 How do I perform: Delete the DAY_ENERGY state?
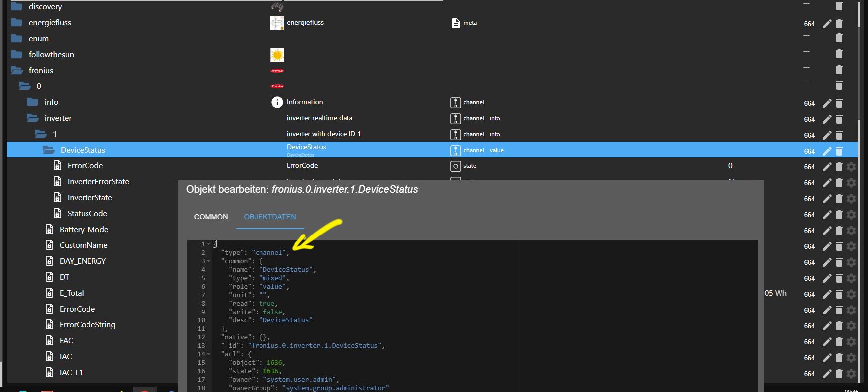pos(839,262)
